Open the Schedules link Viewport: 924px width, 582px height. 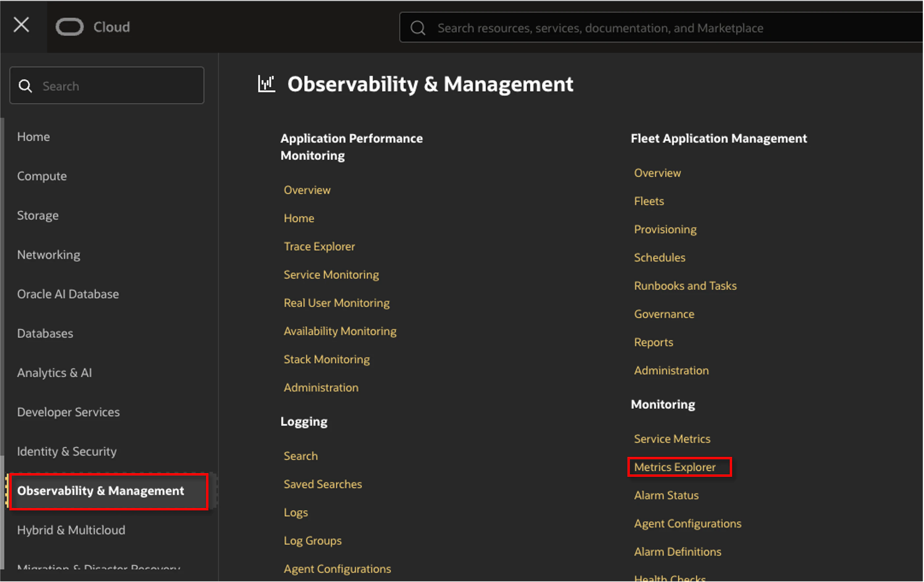(x=660, y=258)
